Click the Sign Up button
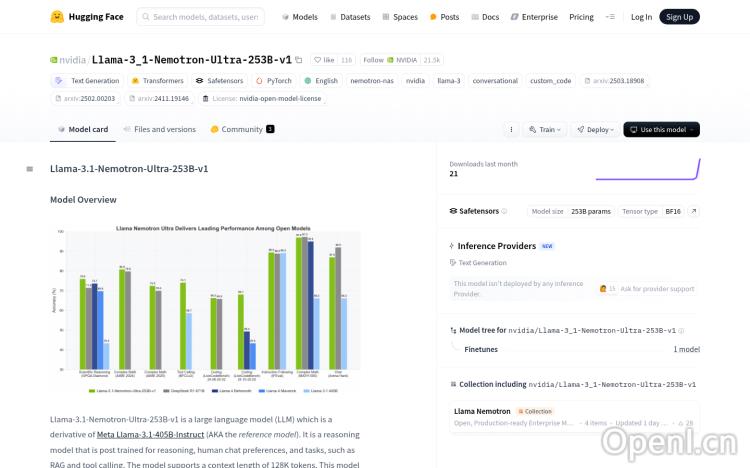Viewport: 750px width, 468px height. click(x=679, y=17)
